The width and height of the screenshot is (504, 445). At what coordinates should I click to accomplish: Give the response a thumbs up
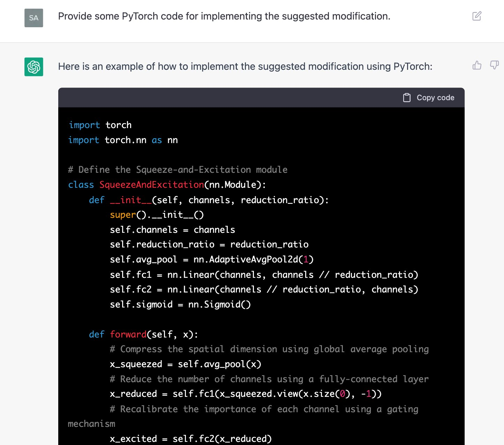point(477,65)
